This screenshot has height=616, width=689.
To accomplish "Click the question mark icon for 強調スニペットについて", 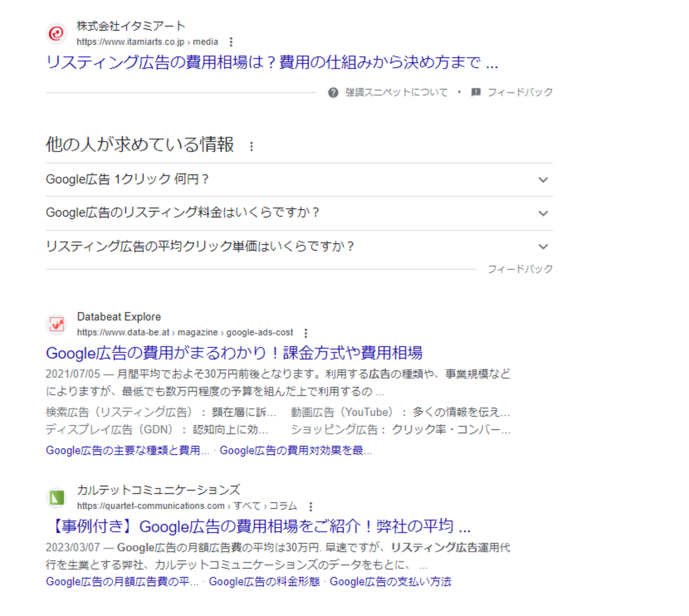I will [x=333, y=93].
